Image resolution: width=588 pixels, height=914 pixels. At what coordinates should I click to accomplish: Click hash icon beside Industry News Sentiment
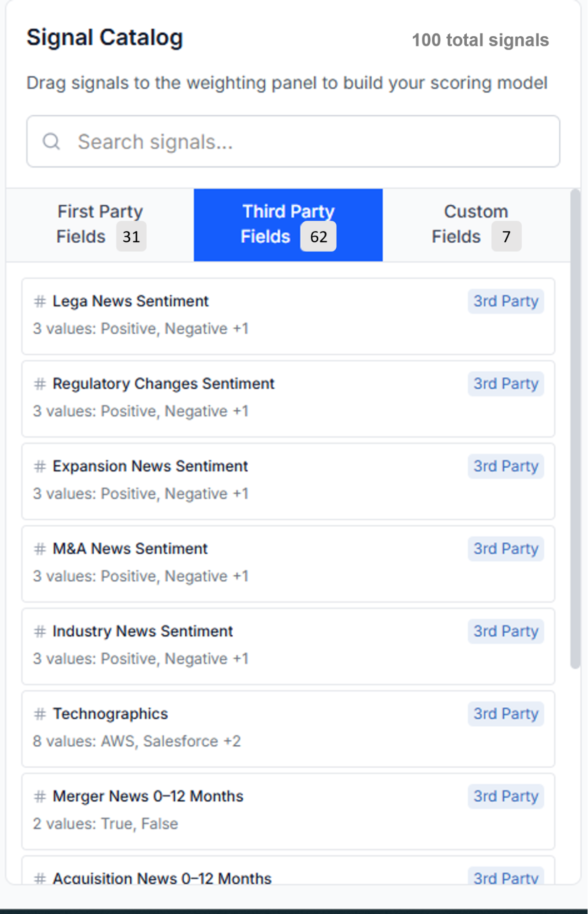coord(40,631)
